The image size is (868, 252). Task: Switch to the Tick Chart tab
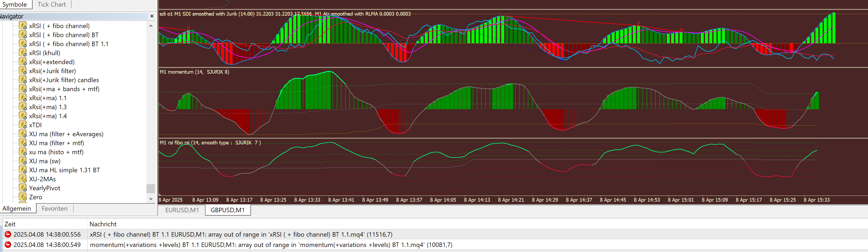[51, 5]
